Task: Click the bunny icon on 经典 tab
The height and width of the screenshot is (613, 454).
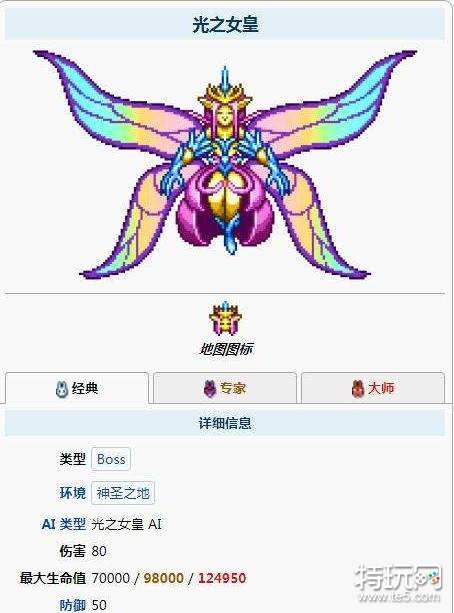Action: point(61,389)
